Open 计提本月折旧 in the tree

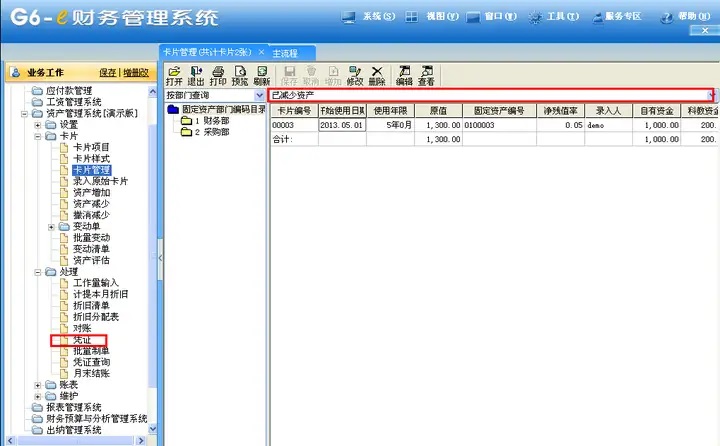point(101,294)
